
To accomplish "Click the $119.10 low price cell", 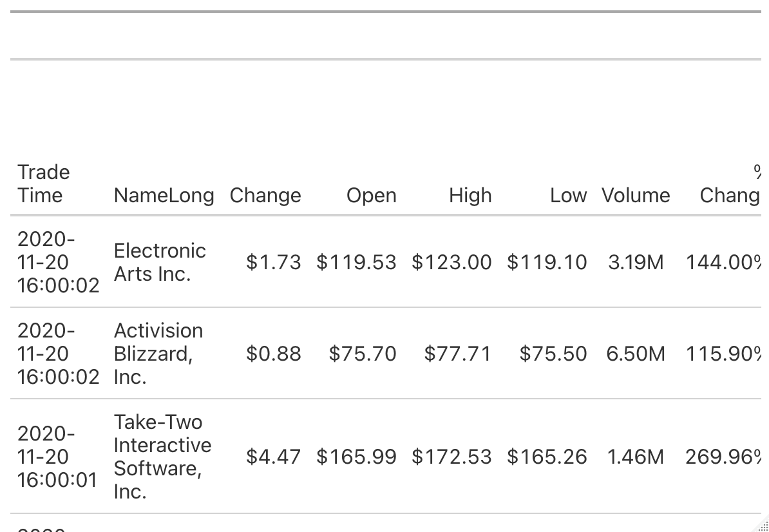I will coord(547,262).
